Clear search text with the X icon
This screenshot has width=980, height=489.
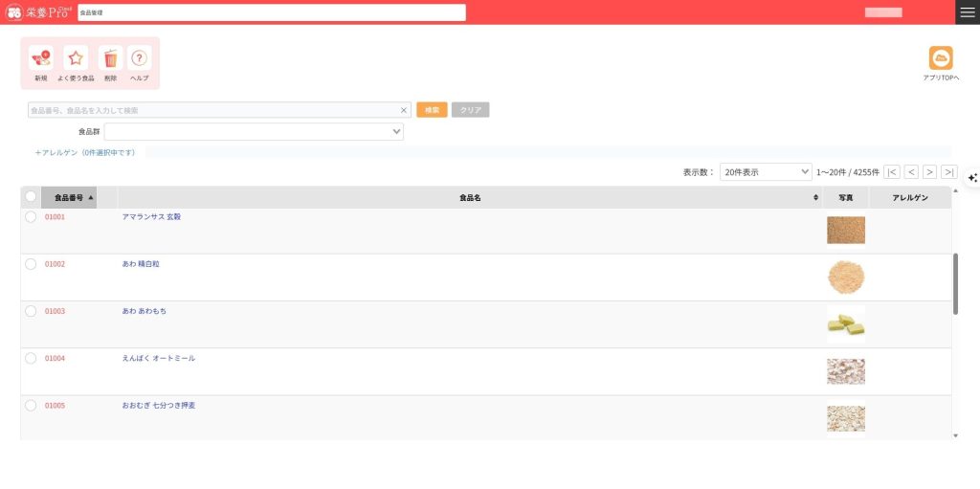coord(403,110)
